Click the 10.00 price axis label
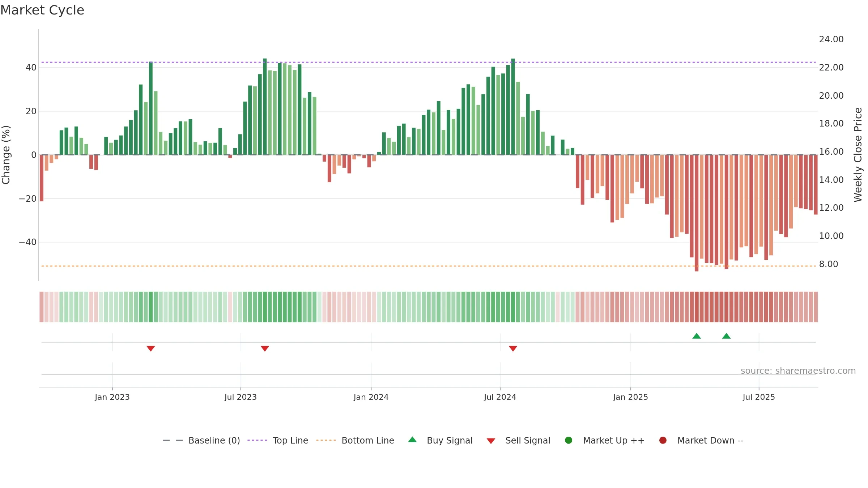Image resolution: width=868 pixels, height=488 pixels. pos(831,236)
